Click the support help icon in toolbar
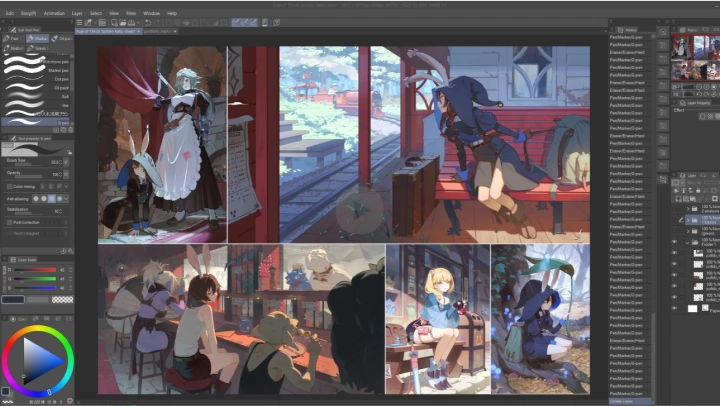This screenshot has height=406, width=720. click(x=276, y=23)
